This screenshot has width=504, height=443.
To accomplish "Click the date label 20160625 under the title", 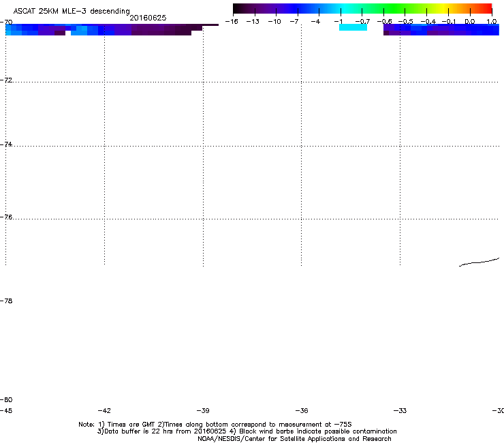I will 148,18.
